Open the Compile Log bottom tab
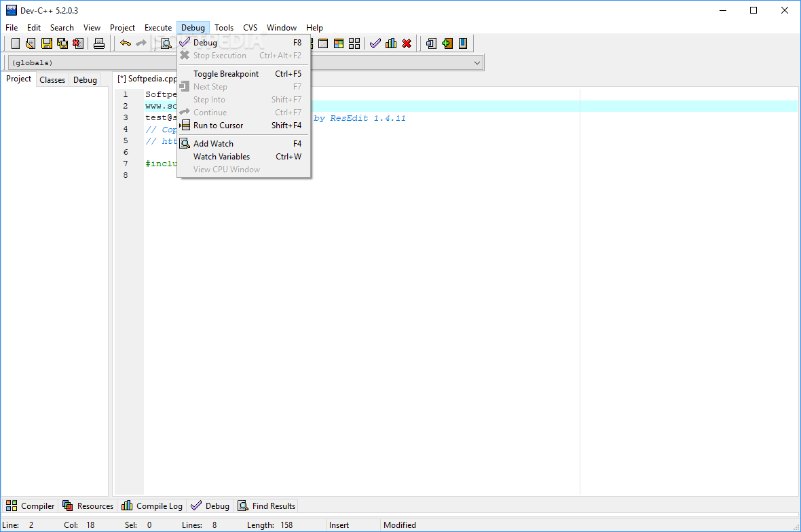 (152, 506)
